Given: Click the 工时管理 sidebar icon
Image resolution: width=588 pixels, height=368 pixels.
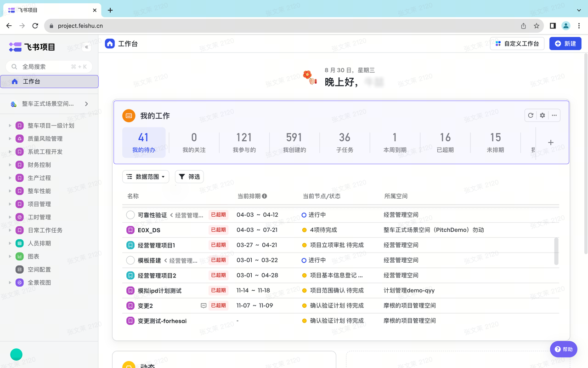Looking at the screenshot, I should coord(20,217).
